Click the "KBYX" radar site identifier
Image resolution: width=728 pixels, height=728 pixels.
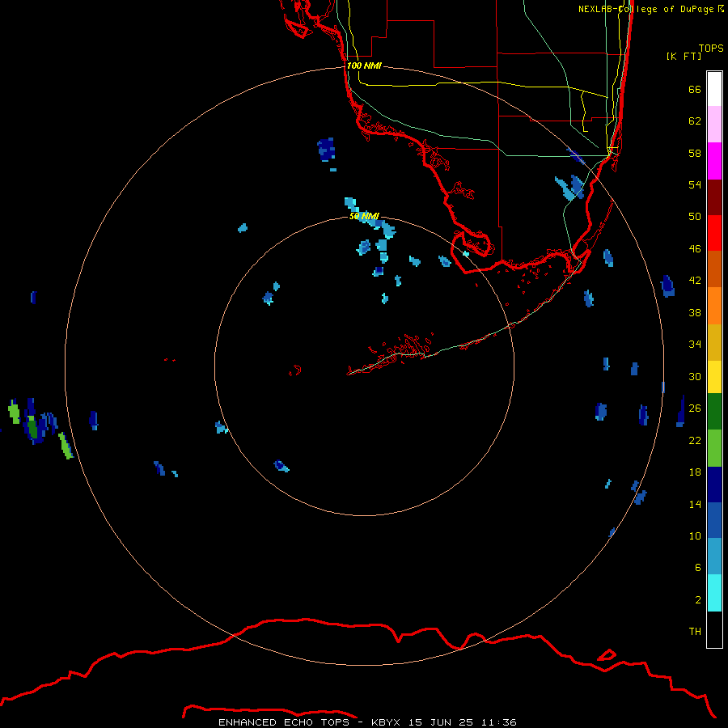click(385, 722)
